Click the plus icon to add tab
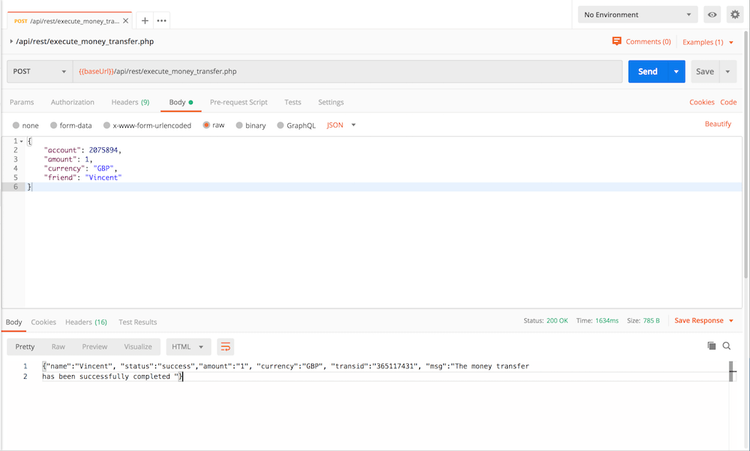750x451 pixels. point(145,20)
